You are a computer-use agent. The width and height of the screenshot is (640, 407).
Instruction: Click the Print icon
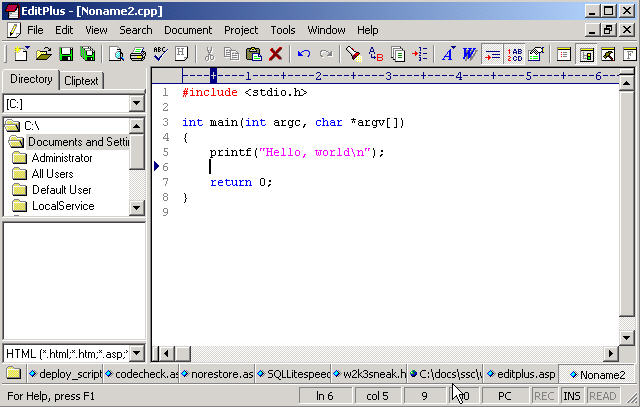tap(138, 53)
